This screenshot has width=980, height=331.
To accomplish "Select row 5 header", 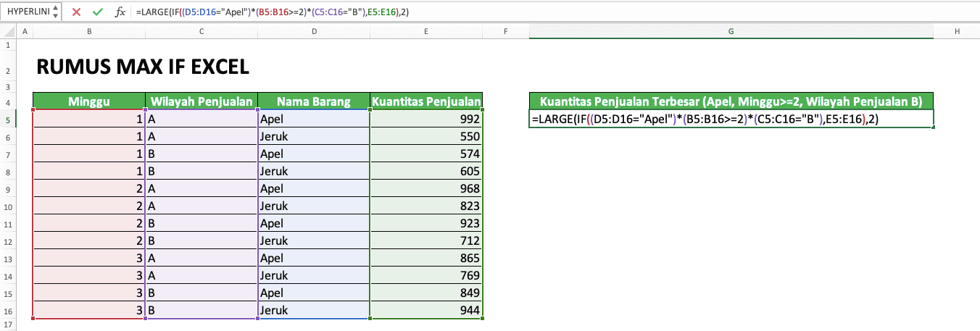I will pyautogui.click(x=7, y=119).
